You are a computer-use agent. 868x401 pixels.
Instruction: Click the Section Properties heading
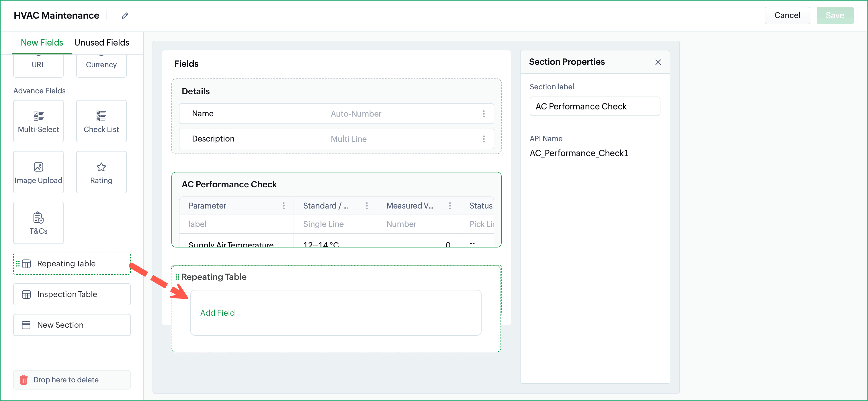point(567,62)
